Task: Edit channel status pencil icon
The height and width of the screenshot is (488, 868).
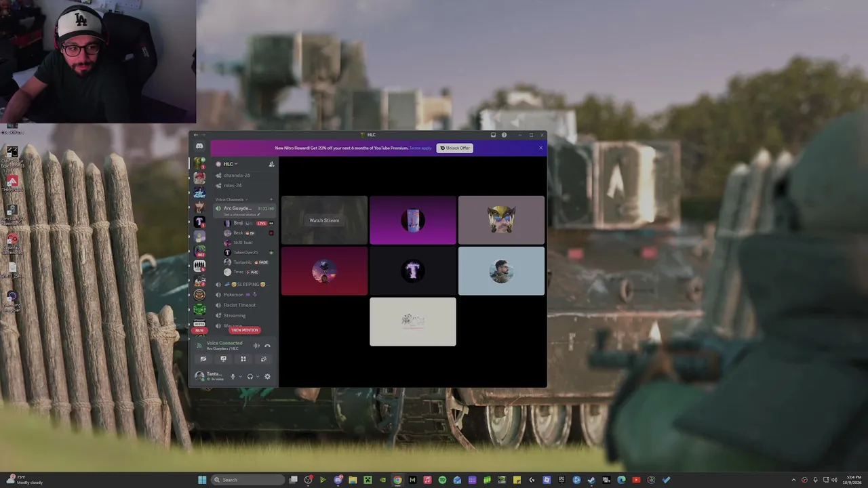Action: coord(258,215)
